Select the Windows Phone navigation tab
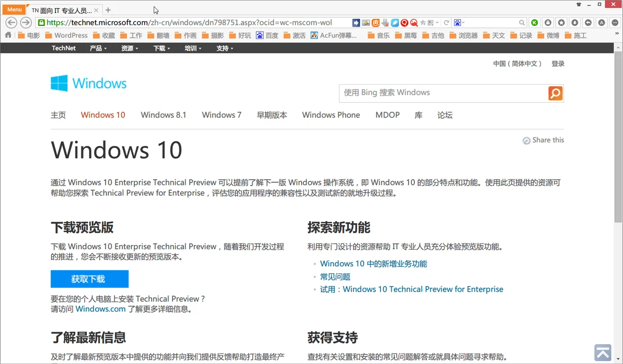Viewport: 623px width, 364px height. click(331, 115)
